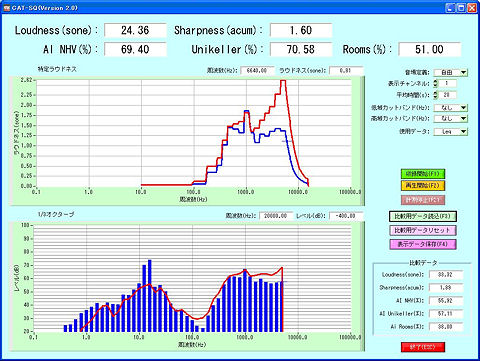
Task: Click the CAT-SQ title bar application icon
Action: (7, 8)
